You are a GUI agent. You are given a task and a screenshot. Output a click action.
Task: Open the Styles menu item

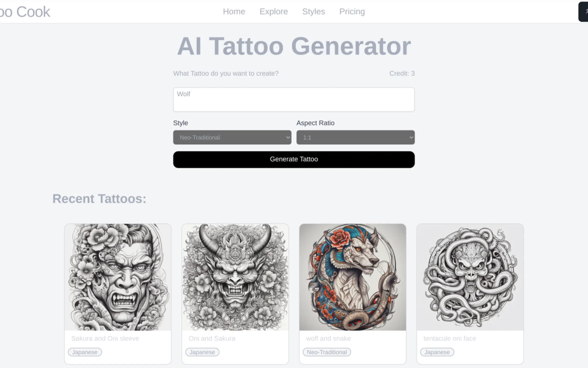pyautogui.click(x=313, y=11)
